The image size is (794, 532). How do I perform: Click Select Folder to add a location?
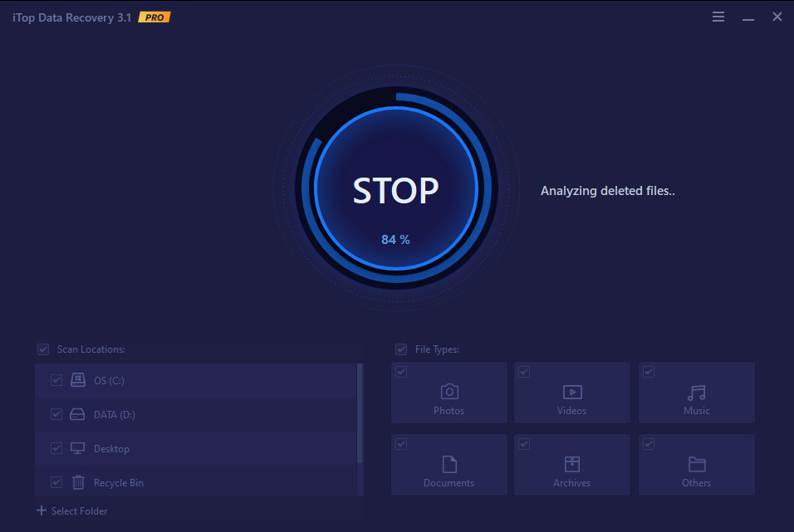pos(72,510)
